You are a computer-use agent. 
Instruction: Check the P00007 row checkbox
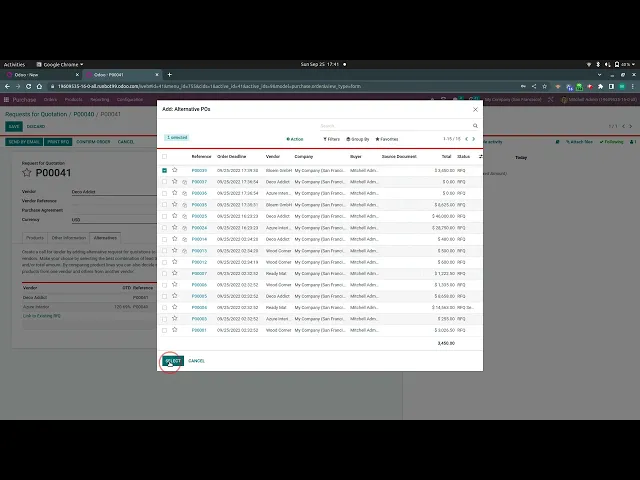coord(164,273)
